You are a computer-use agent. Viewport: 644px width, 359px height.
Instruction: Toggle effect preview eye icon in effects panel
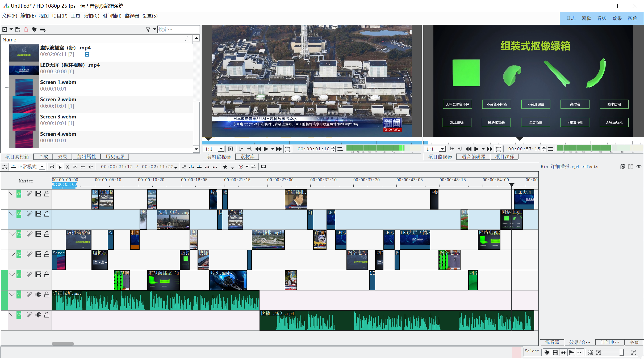pos(639,166)
